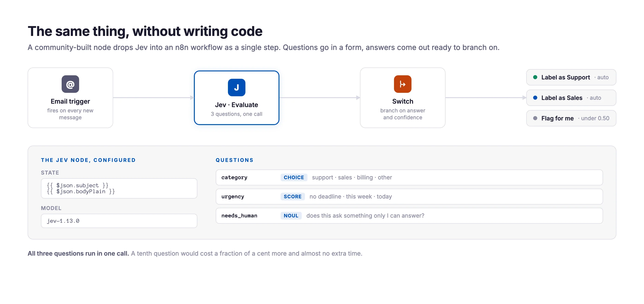Click the subtitle starting 'A community-built node'
The height and width of the screenshot is (304, 644).
pyautogui.click(x=264, y=47)
